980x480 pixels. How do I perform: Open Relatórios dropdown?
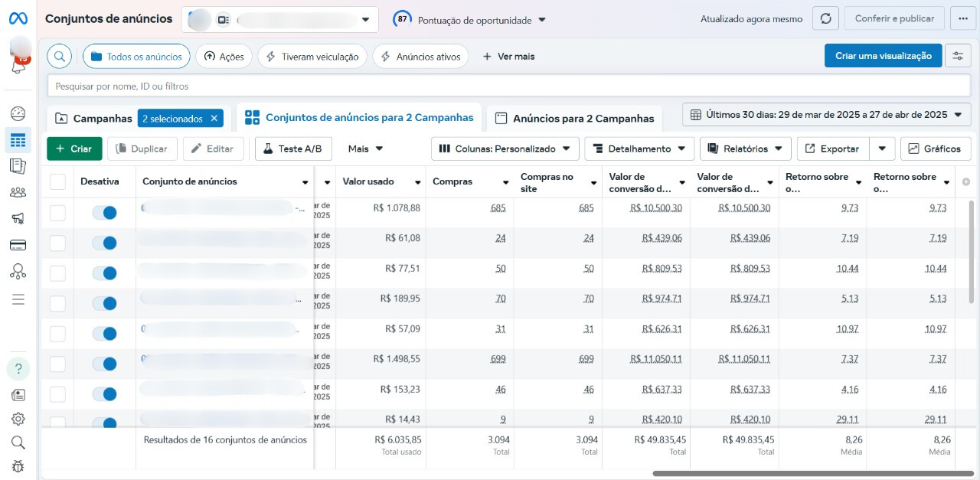746,149
